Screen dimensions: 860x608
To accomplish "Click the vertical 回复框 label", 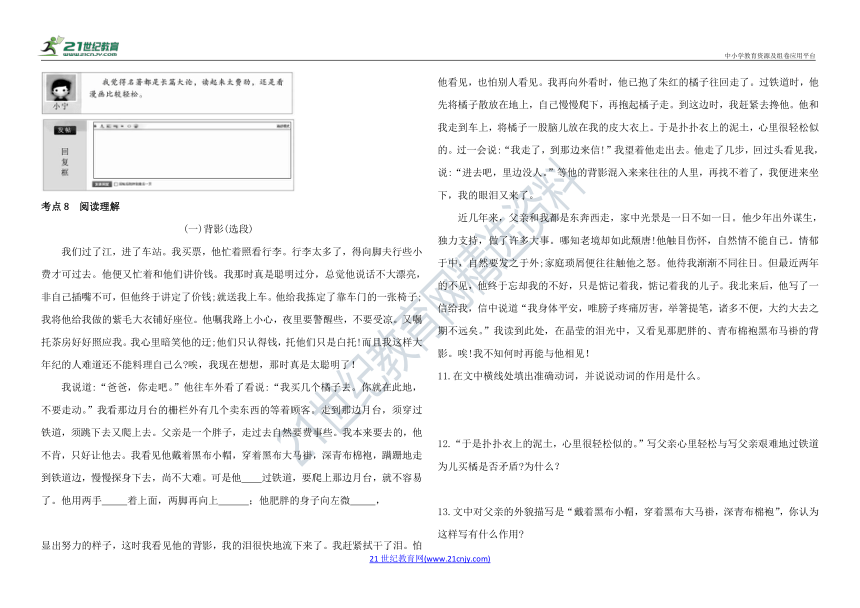I will coord(65,161).
